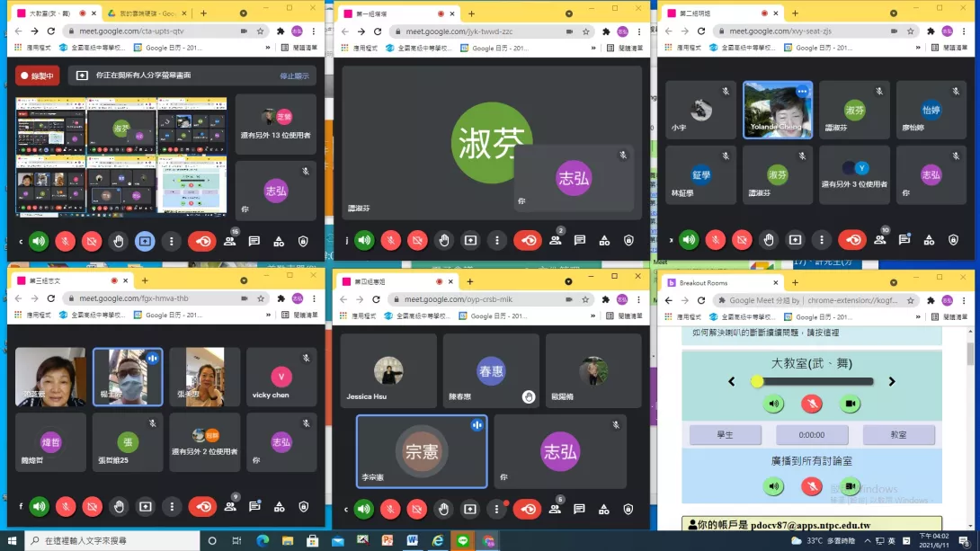980x551 pixels.
Task: Click the green speaker button in the xvy-seat-zjs Meet window
Action: (689, 240)
